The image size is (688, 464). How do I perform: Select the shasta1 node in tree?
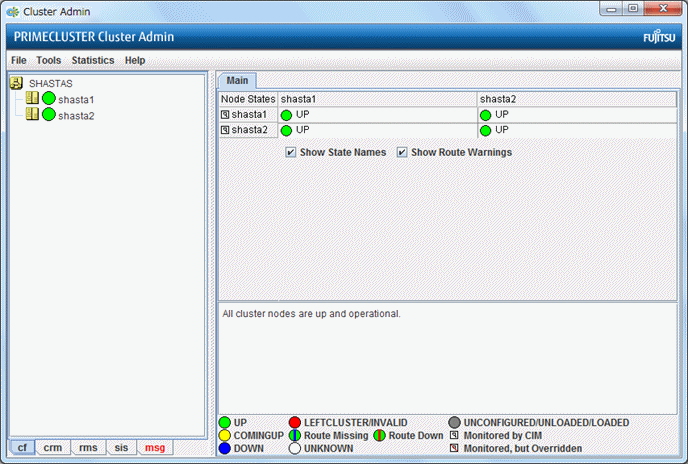[76, 99]
